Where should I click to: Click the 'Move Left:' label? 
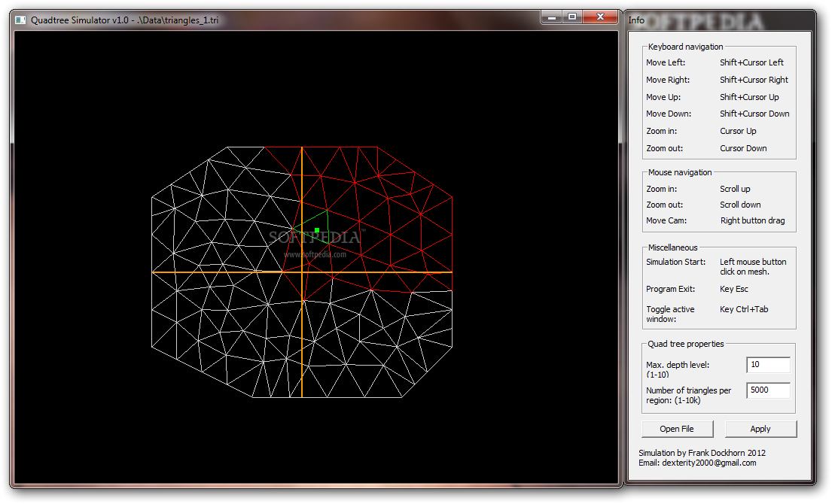coord(666,62)
